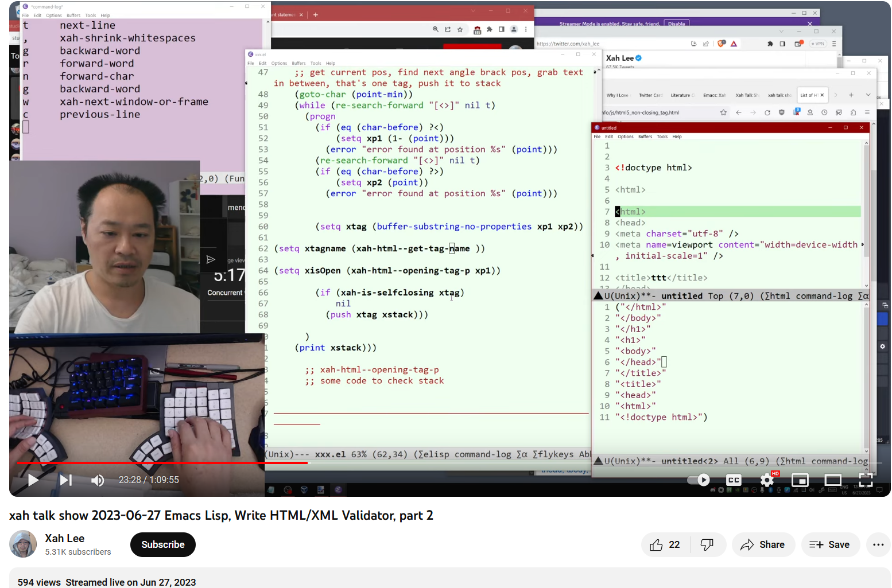Open Buffers menu in xxx.el Emacs window
Screen dimensions: 892x588
(x=298, y=63)
